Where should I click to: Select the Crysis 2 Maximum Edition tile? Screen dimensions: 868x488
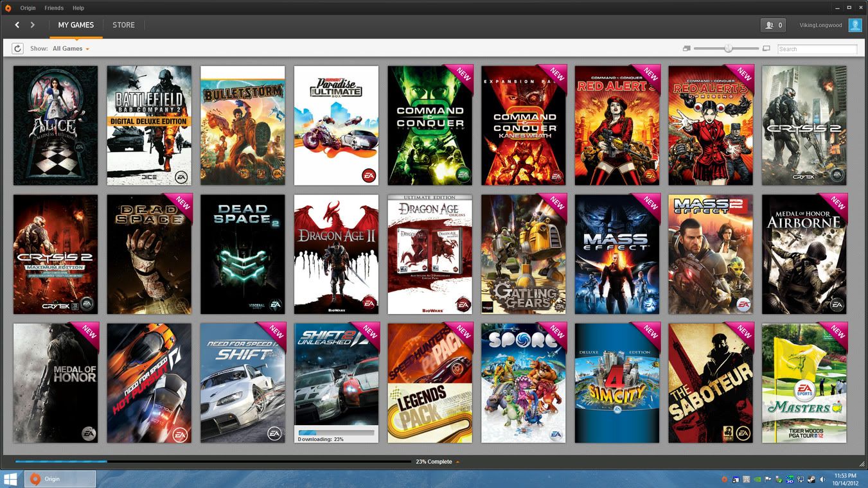tap(55, 254)
